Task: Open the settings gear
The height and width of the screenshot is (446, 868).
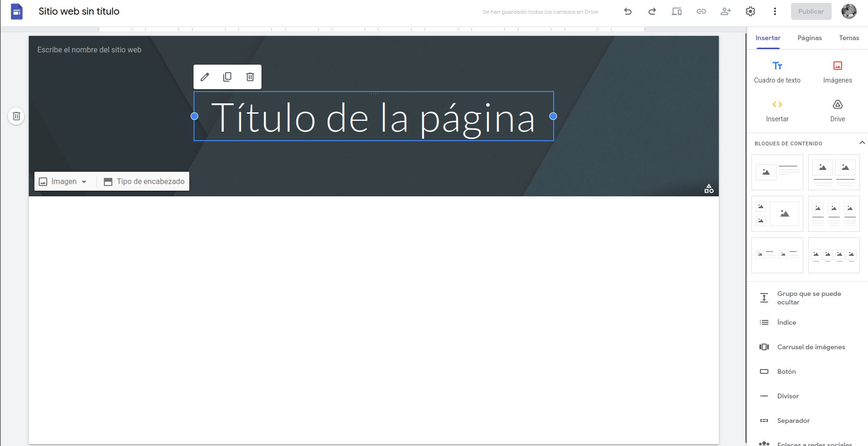Action: point(750,11)
